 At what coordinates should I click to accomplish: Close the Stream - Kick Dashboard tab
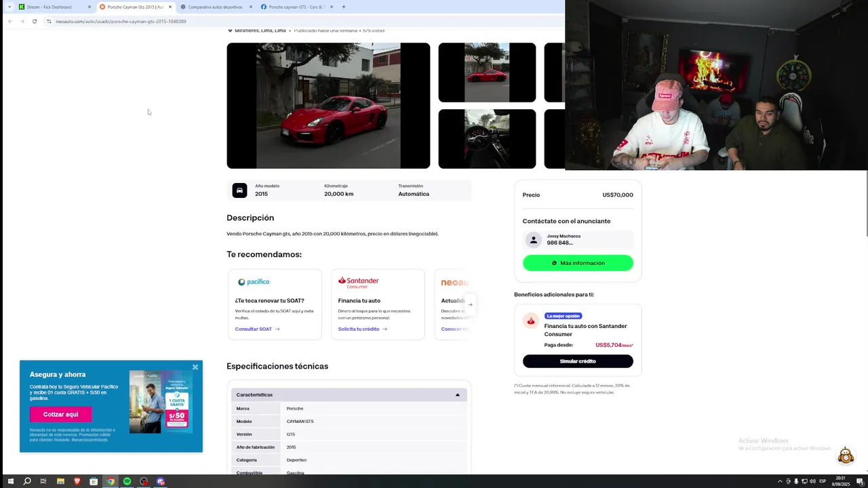[89, 7]
